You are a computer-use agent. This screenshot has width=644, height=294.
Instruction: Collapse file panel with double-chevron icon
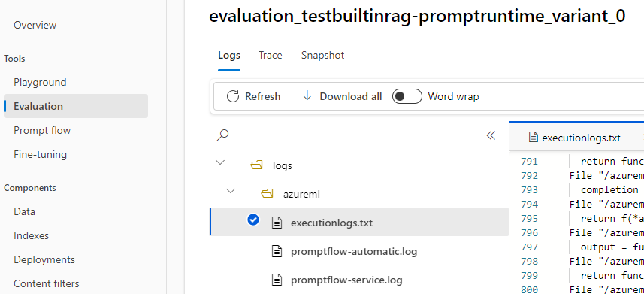point(491,135)
